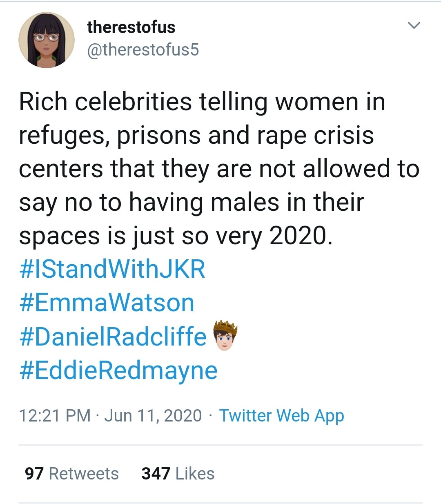Follow the #EmmaWatson hashtag link
This screenshot has height=504, width=441.
[x=107, y=303]
